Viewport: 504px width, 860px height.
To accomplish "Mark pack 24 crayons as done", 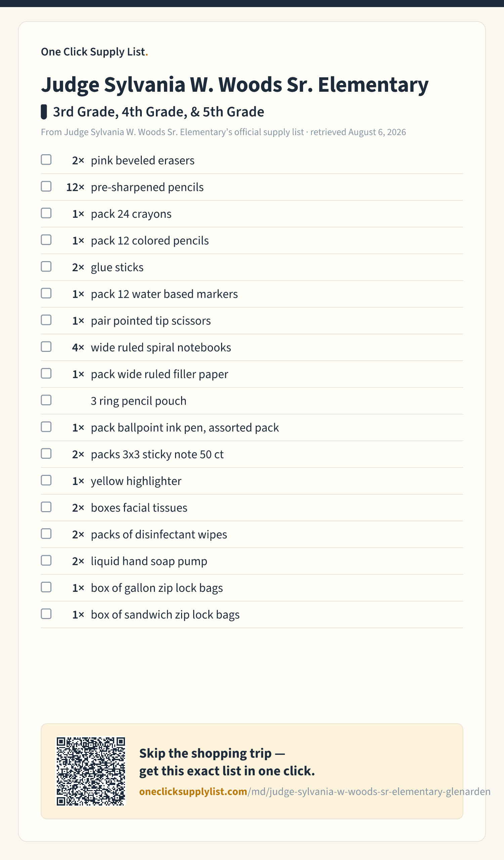I will [46, 213].
